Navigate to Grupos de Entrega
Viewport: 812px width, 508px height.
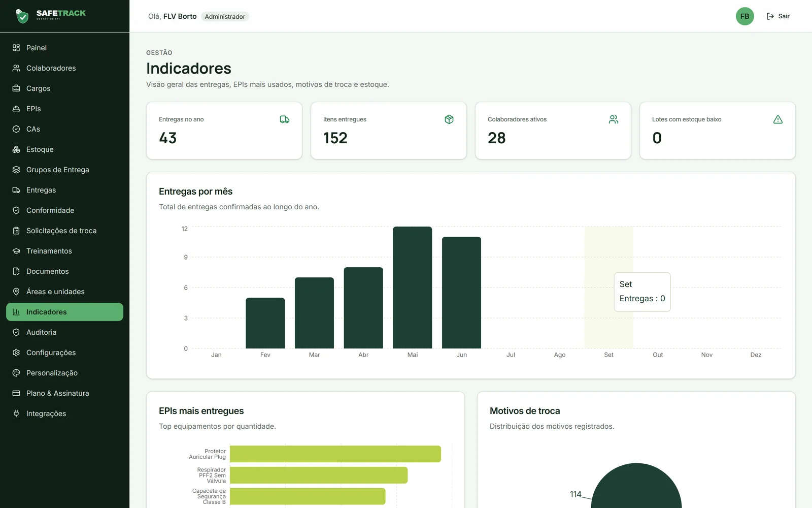[x=64, y=170]
